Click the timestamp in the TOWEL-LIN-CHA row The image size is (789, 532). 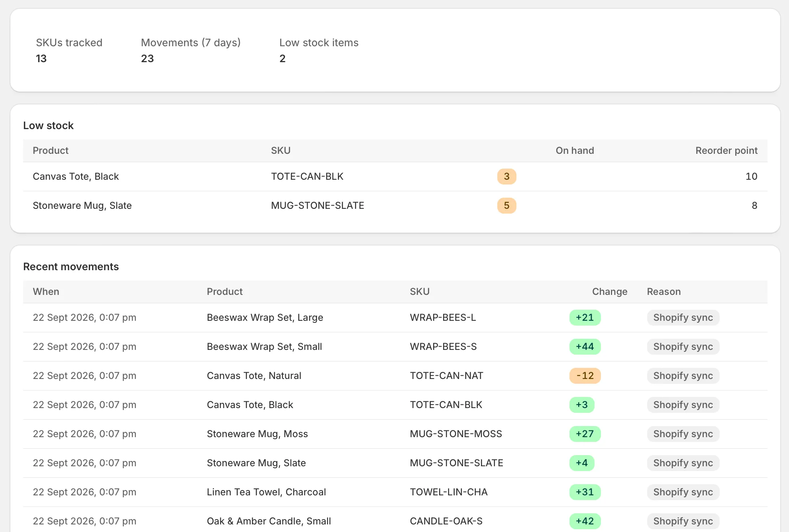click(84, 492)
